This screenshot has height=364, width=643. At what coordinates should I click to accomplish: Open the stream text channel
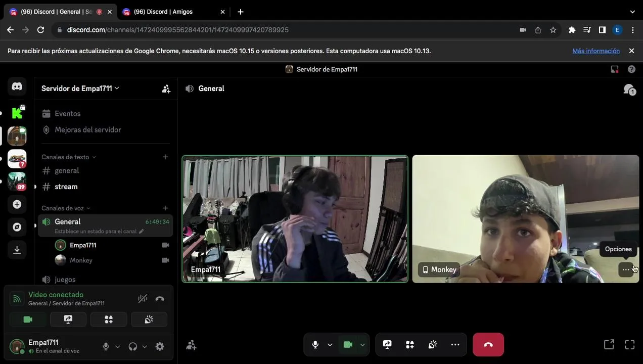click(x=106, y=187)
